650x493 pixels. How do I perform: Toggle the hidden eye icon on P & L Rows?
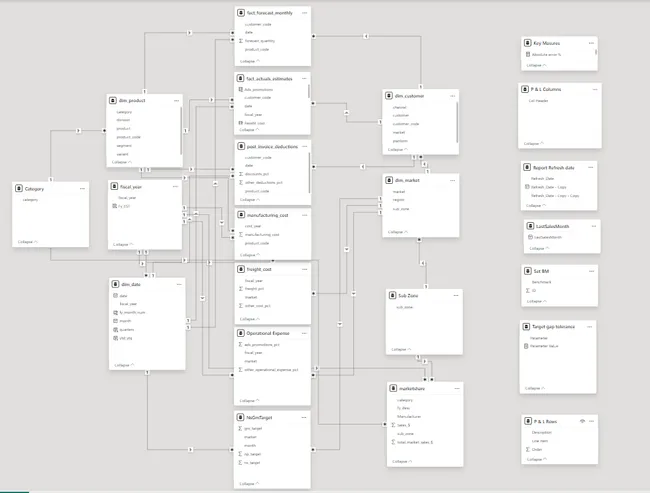pos(582,421)
